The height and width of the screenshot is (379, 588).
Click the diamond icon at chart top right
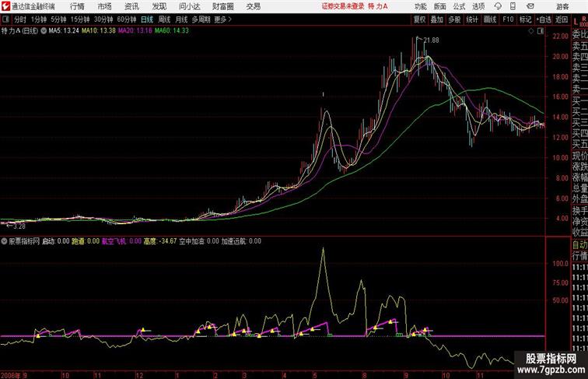(x=531, y=31)
